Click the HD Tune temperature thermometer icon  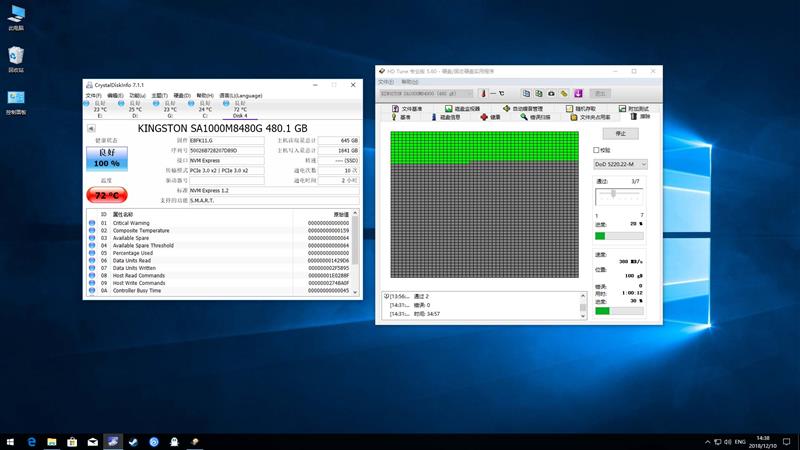click(x=483, y=93)
